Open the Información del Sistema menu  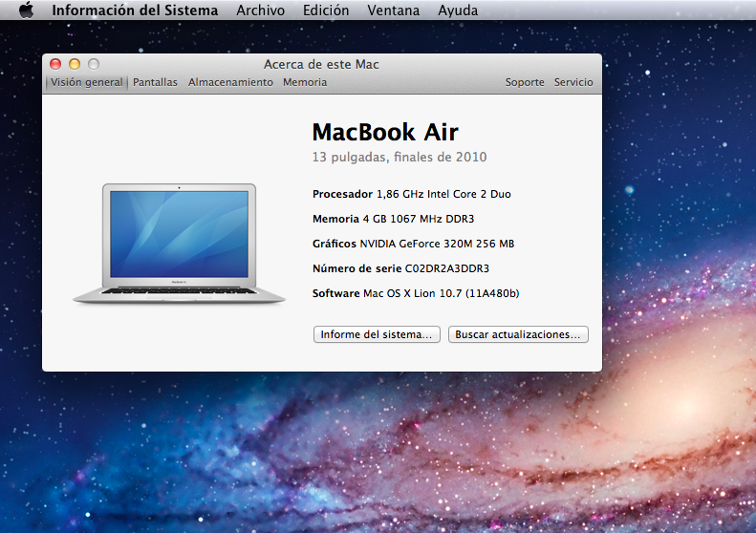(135, 11)
